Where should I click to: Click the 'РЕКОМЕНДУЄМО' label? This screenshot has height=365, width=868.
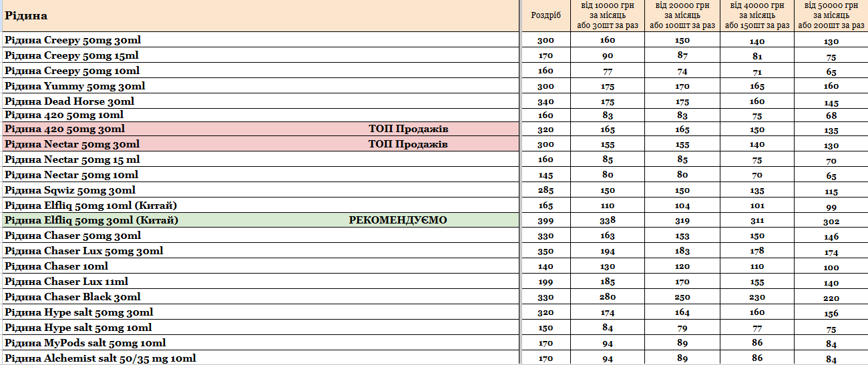[398, 220]
